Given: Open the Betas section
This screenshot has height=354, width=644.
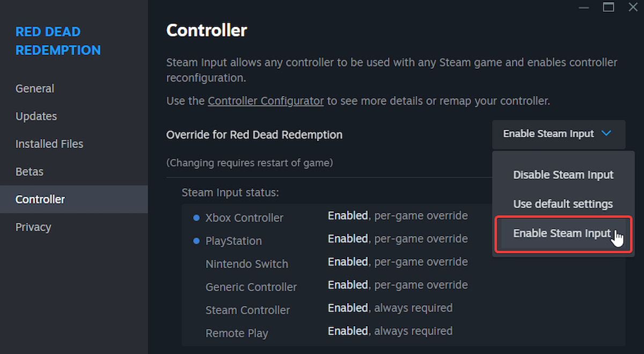Looking at the screenshot, I should pos(29,172).
